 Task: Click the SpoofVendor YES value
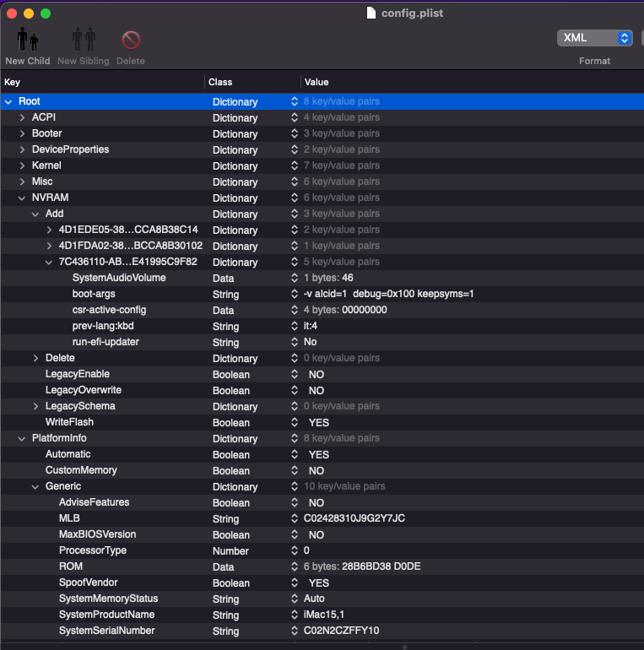tap(319, 582)
